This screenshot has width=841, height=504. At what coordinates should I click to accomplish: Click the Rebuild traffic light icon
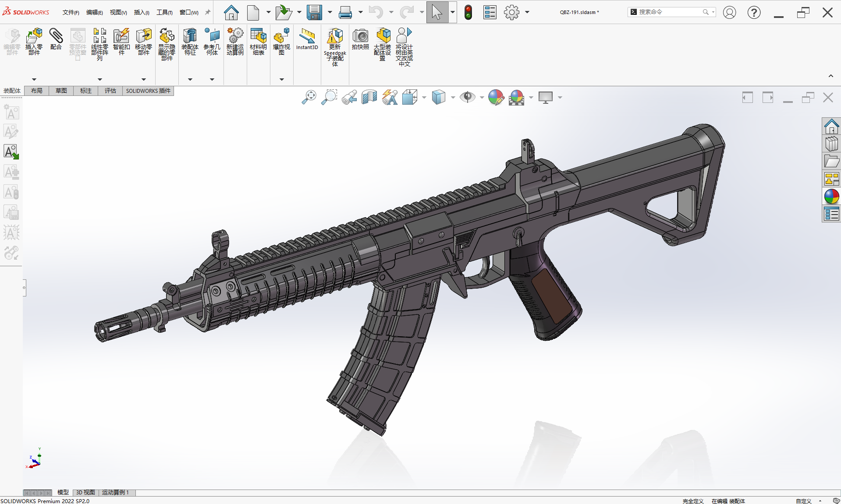click(x=468, y=12)
